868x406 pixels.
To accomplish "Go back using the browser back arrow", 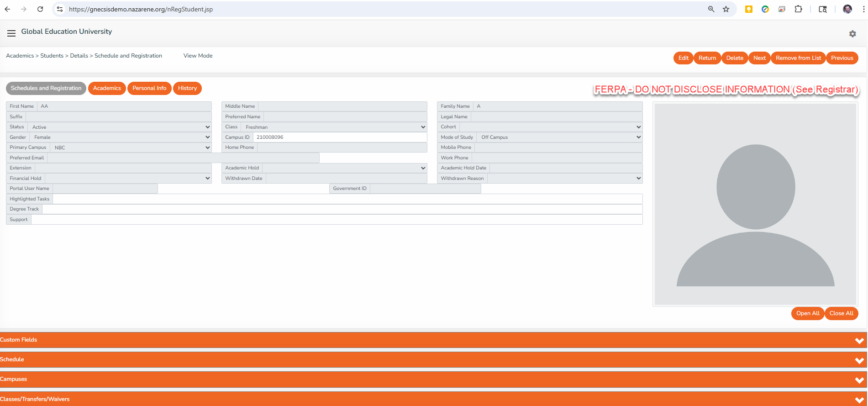I will click(8, 9).
